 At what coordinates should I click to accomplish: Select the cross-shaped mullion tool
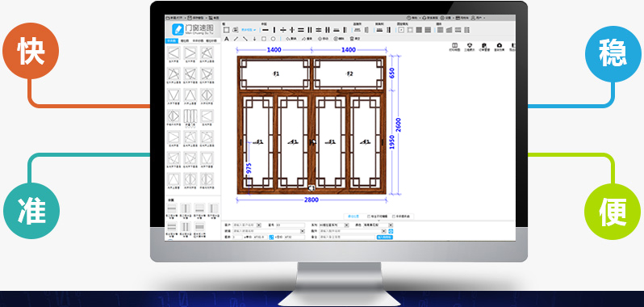(292, 30)
